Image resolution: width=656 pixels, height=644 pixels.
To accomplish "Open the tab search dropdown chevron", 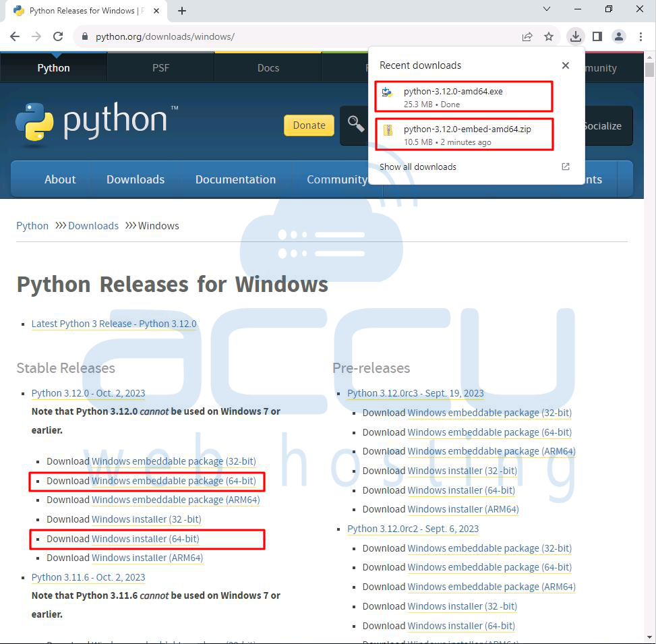I will (546, 9).
